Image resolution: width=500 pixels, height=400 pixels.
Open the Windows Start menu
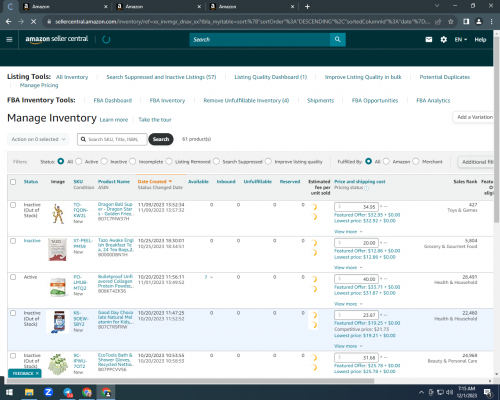pyautogui.click(x=9, y=392)
